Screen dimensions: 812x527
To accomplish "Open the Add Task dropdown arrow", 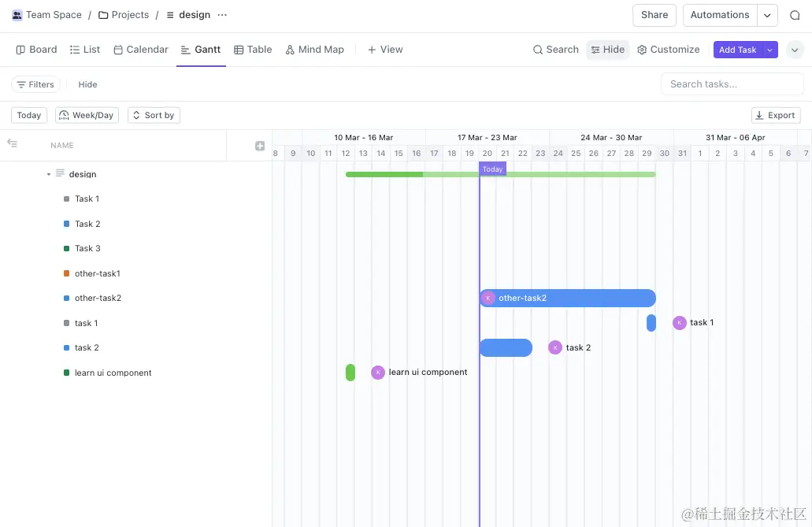I will click(x=769, y=50).
